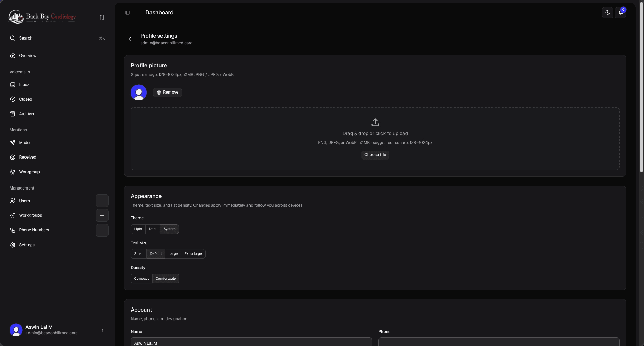Add a new user with plus button
Screen dimensions: 644x346
(x=102, y=201)
